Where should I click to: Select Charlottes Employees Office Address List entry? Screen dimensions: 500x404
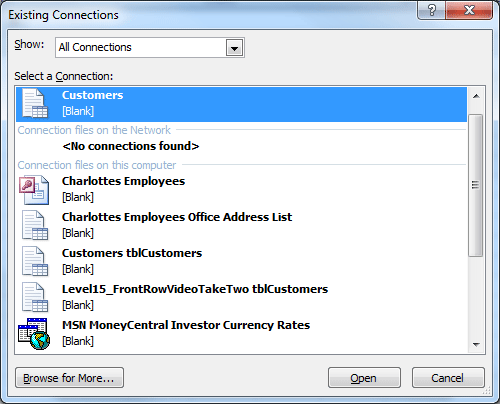(x=241, y=225)
